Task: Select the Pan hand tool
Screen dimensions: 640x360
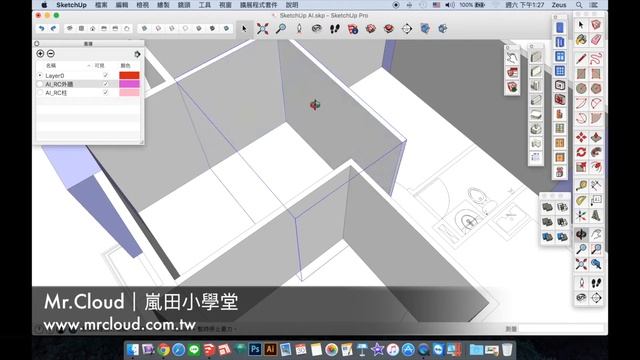Action: [x=596, y=234]
